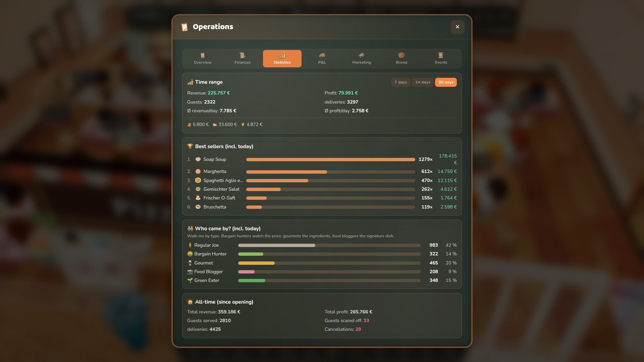This screenshot has width=644, height=362.
Task: Click the Regular Joe guest icon
Action: tap(190, 245)
